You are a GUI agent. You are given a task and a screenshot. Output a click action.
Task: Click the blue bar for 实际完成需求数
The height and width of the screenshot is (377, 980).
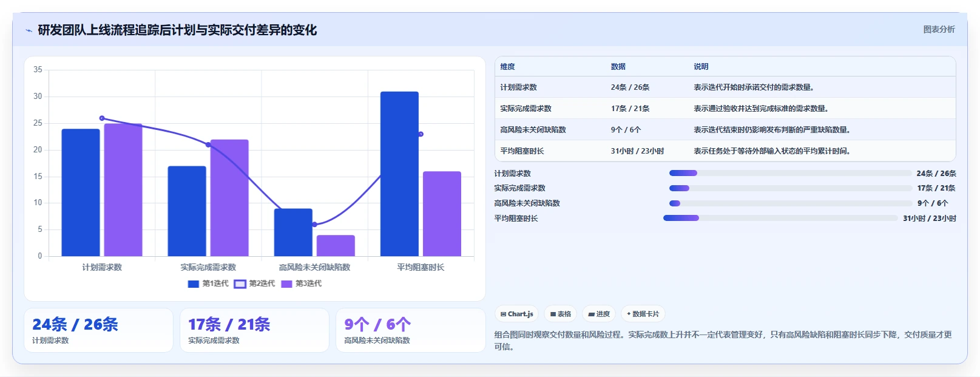pyautogui.click(x=187, y=211)
